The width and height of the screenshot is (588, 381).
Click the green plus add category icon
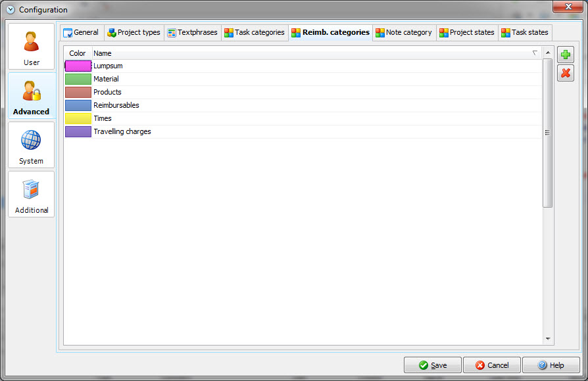[x=566, y=55]
